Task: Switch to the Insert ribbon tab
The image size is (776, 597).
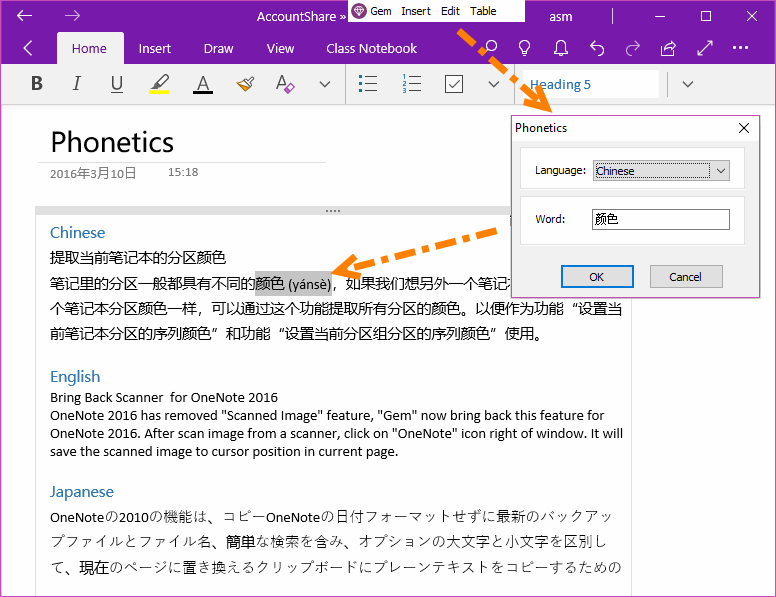Action: [154, 49]
